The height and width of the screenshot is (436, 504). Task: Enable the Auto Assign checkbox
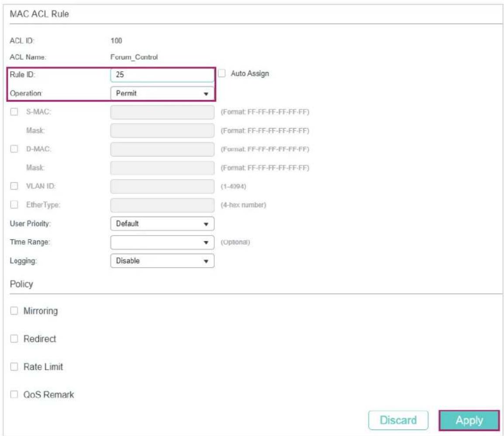pyautogui.click(x=222, y=73)
